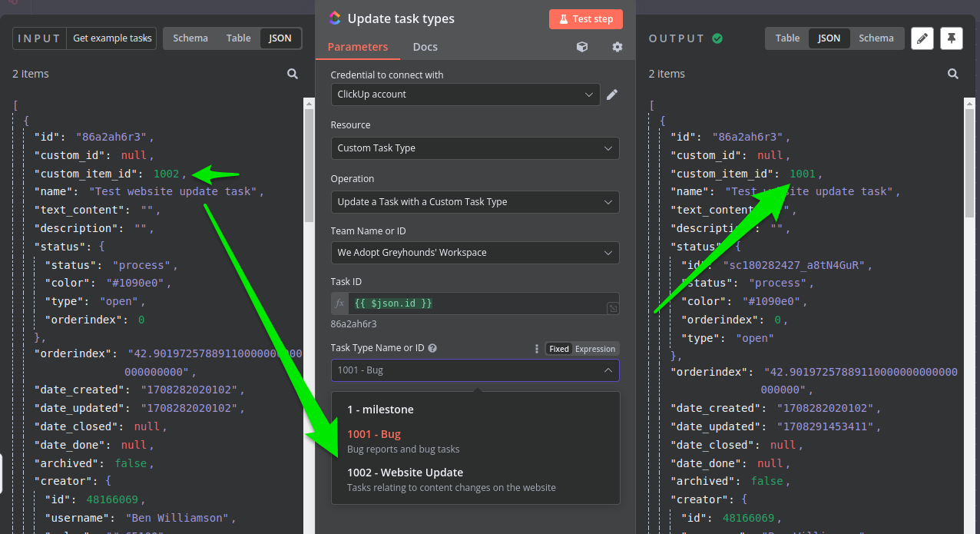Image resolution: width=980 pixels, height=534 pixels.
Task: Open the Parameters tab
Action: pos(358,47)
